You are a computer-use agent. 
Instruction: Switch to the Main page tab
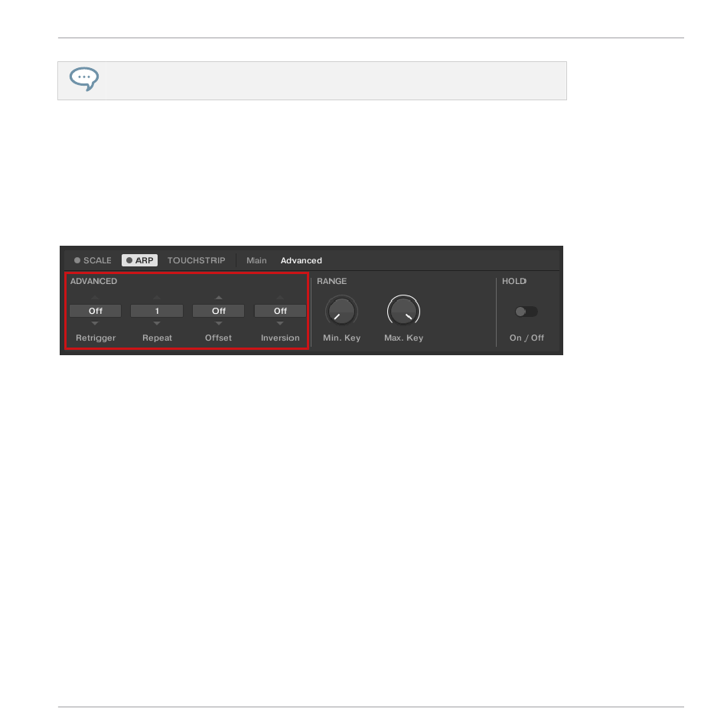(256, 260)
